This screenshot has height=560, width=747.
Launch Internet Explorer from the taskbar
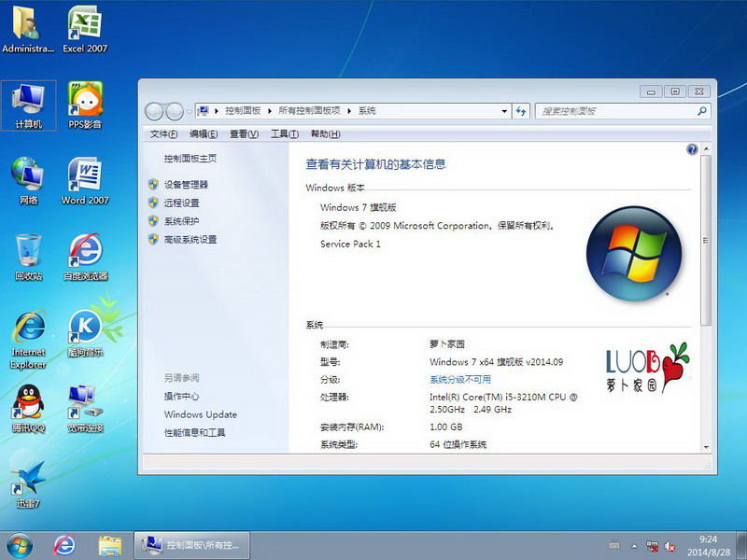tap(64, 545)
